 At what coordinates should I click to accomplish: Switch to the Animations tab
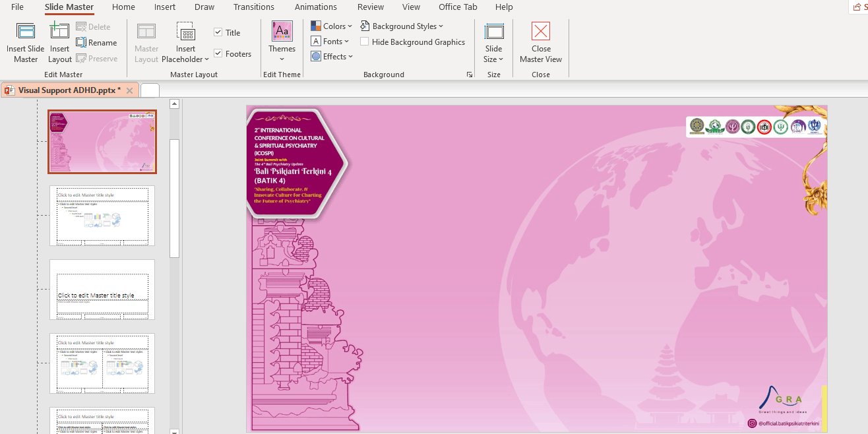[316, 7]
